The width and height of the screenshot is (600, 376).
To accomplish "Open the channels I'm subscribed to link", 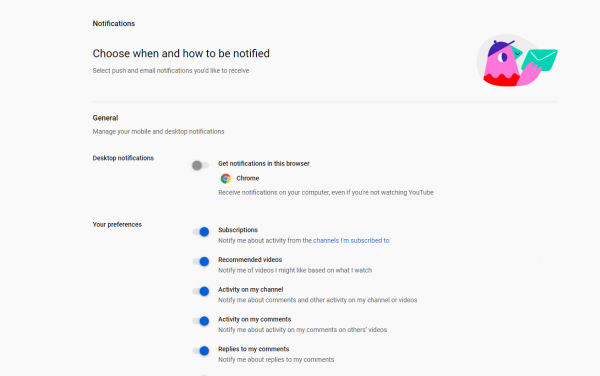I will click(x=351, y=241).
